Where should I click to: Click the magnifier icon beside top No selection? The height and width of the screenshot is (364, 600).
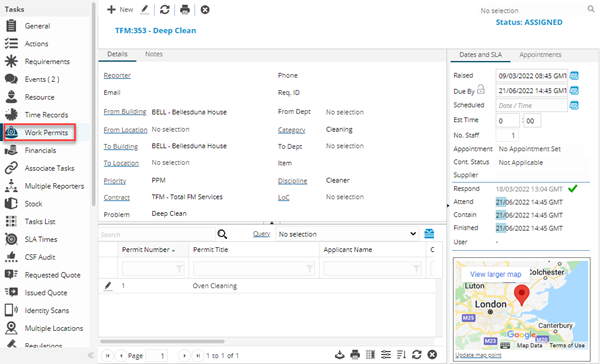click(x=591, y=9)
